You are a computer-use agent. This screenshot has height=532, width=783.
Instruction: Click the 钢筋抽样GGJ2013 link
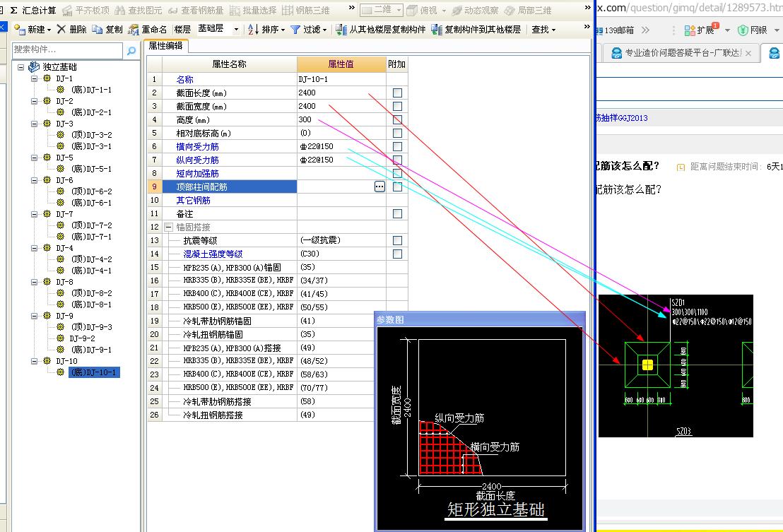pyautogui.click(x=622, y=118)
